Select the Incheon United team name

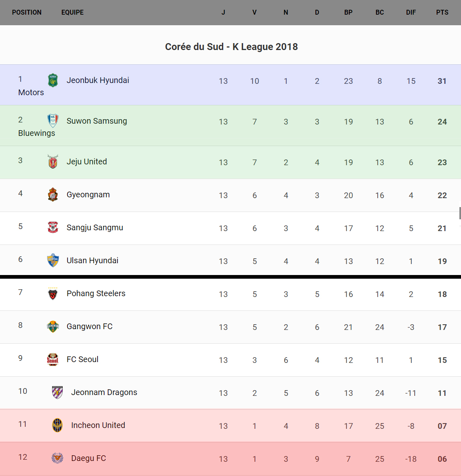coord(98,425)
